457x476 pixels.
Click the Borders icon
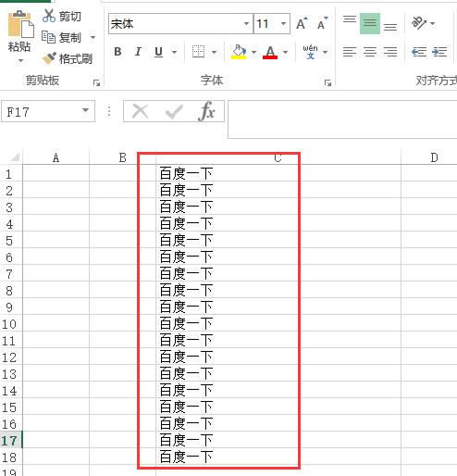[198, 52]
